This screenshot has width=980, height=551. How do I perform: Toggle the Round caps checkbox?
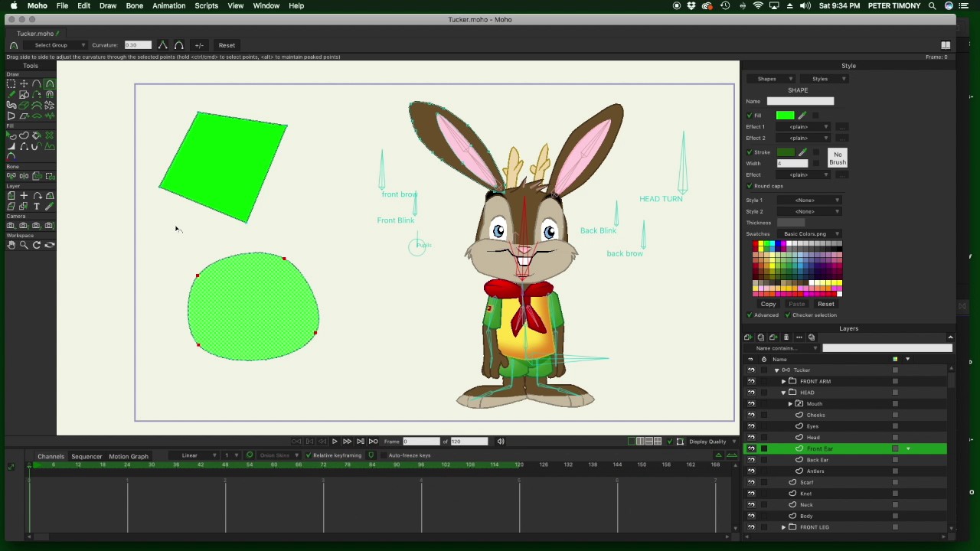click(x=750, y=186)
